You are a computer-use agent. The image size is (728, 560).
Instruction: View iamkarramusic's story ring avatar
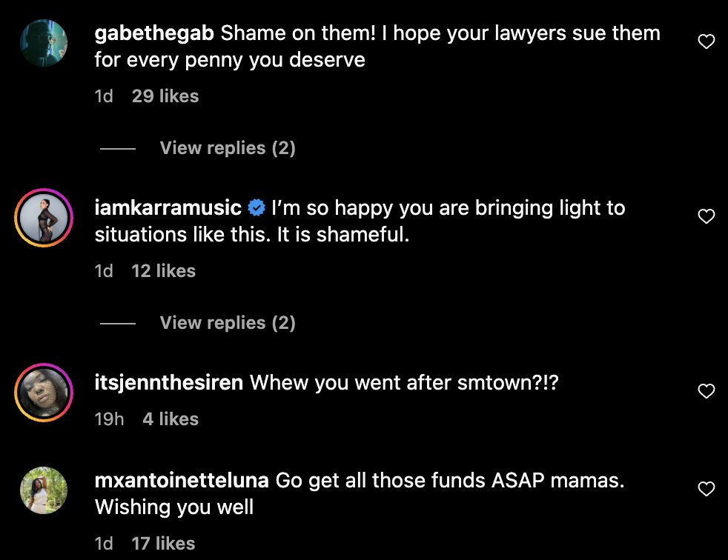click(x=44, y=219)
